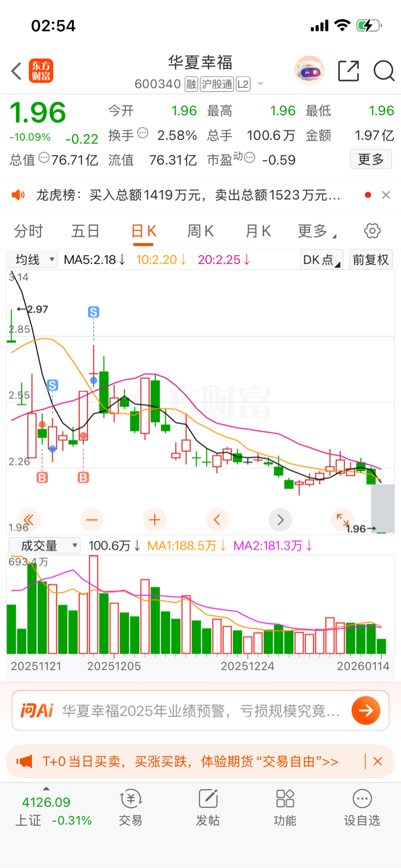This screenshot has width=401, height=868.
Task: Switch to the 月K chart tab
Action: tap(258, 231)
